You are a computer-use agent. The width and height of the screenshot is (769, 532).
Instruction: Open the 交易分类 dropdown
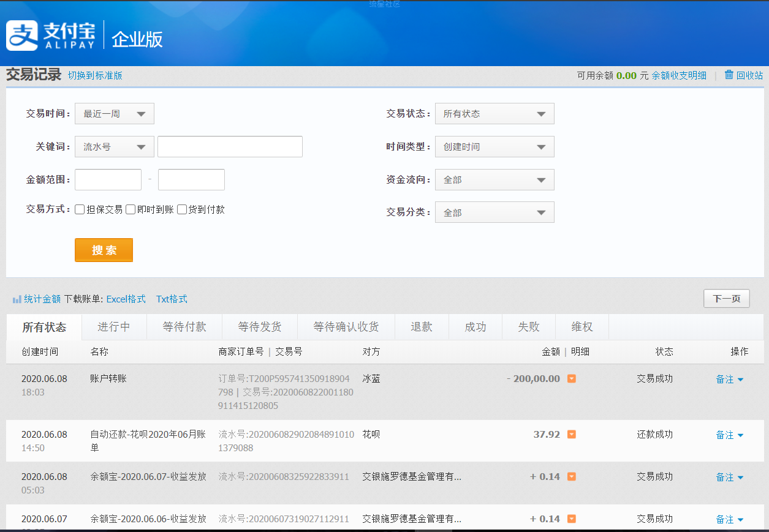(x=494, y=212)
